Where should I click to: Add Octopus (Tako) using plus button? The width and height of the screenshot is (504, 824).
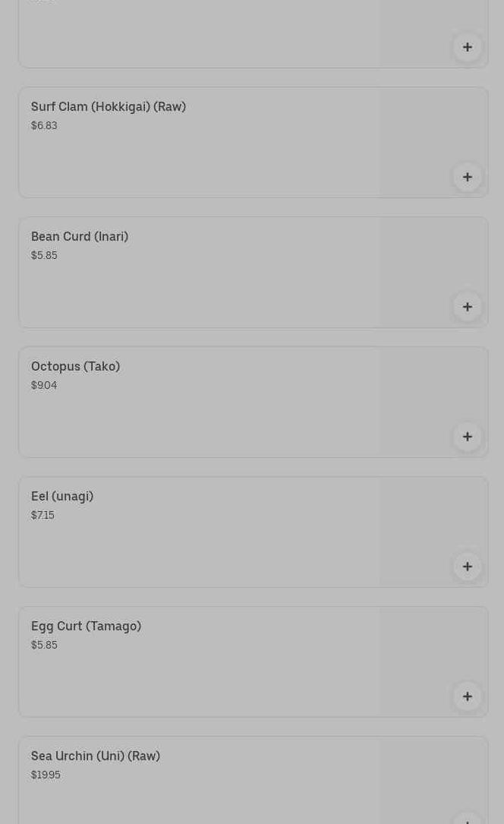(468, 437)
